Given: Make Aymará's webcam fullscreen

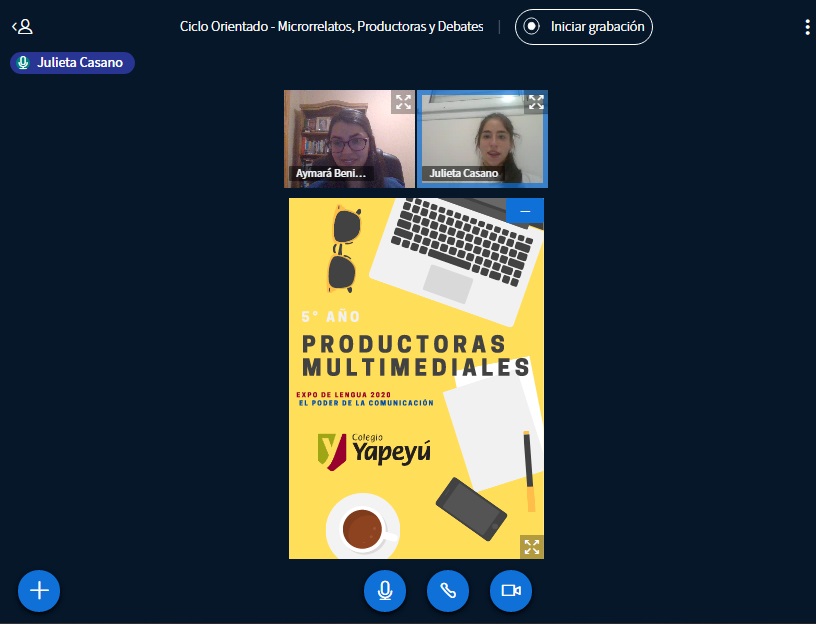Looking at the screenshot, I should point(402,102).
